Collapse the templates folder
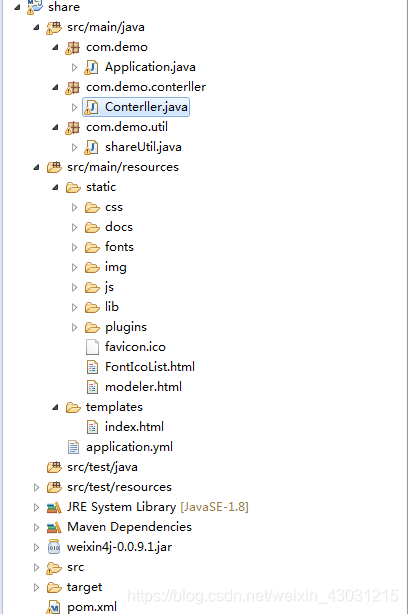 click(x=55, y=408)
